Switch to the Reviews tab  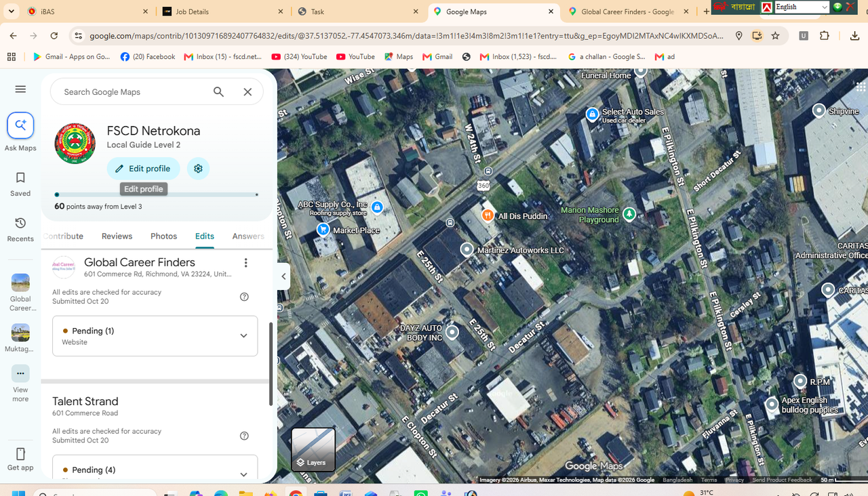[117, 236]
